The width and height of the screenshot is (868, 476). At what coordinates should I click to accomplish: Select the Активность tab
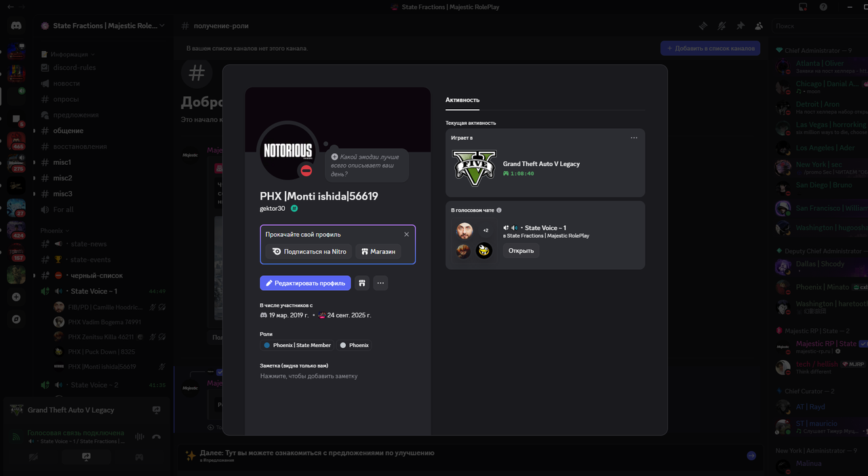click(462, 100)
